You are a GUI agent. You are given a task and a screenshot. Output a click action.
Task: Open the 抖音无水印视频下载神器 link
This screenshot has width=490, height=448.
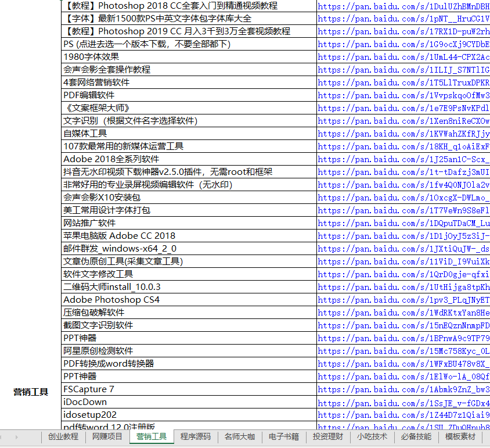[x=402, y=172]
